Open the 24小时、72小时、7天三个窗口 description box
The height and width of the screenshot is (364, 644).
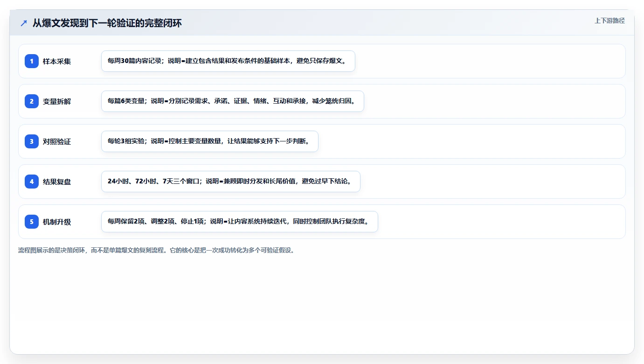click(x=230, y=182)
